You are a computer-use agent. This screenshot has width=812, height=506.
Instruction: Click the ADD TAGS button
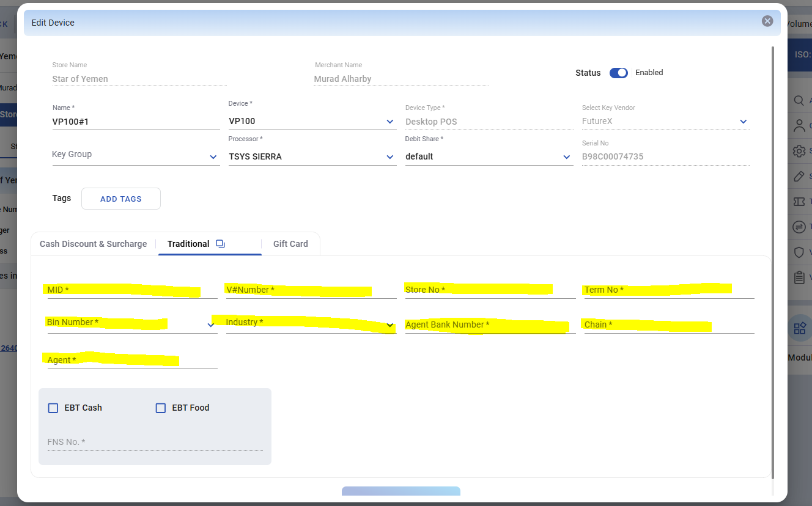(121, 199)
